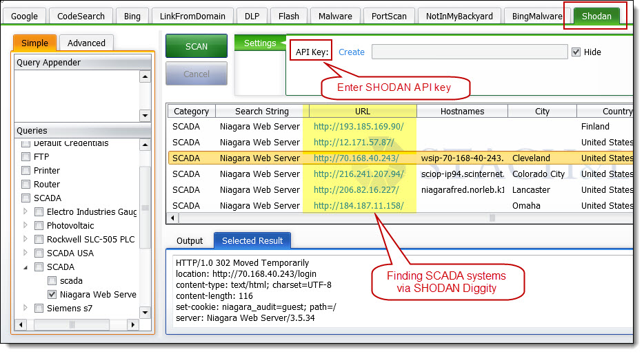Check the SCADA USA checkbox
Viewport: 644px width, 354px height.
click(x=39, y=253)
